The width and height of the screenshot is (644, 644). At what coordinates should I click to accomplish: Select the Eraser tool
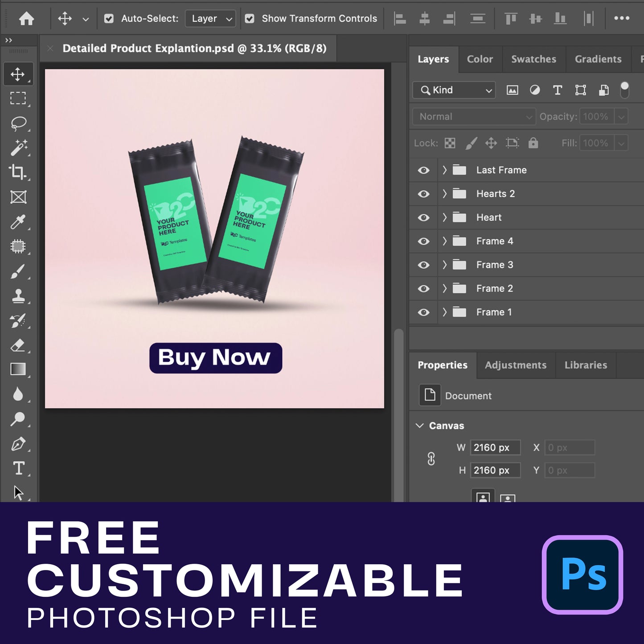click(x=18, y=345)
